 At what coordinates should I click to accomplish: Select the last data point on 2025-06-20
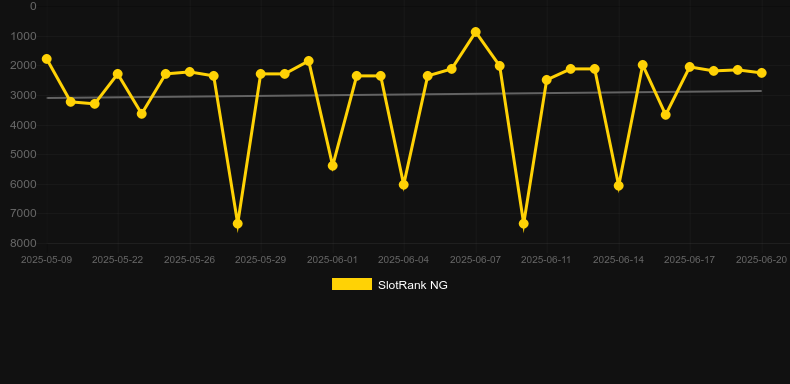[762, 73]
